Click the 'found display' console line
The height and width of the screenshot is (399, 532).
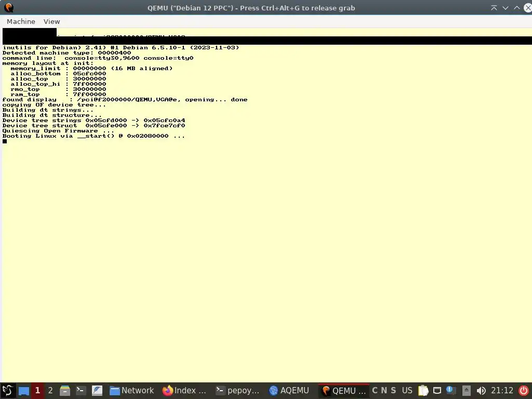click(x=125, y=100)
